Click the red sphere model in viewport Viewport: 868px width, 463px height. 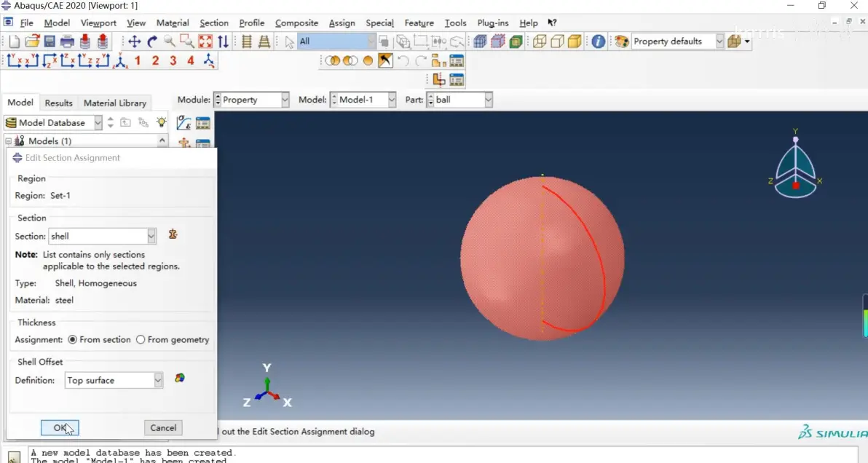(542, 258)
